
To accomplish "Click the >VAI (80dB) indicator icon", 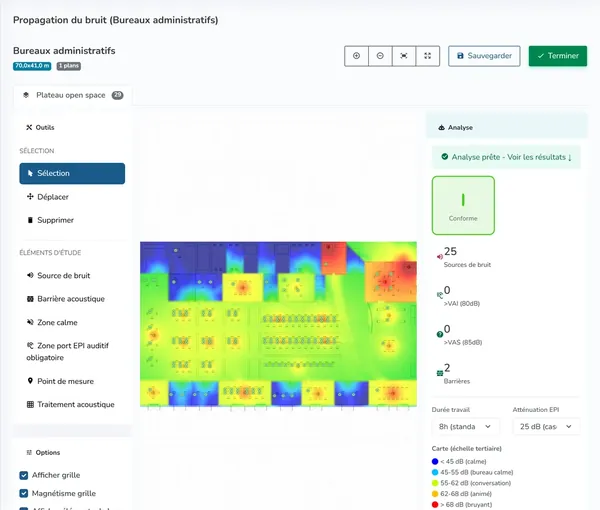I will pyautogui.click(x=440, y=295).
